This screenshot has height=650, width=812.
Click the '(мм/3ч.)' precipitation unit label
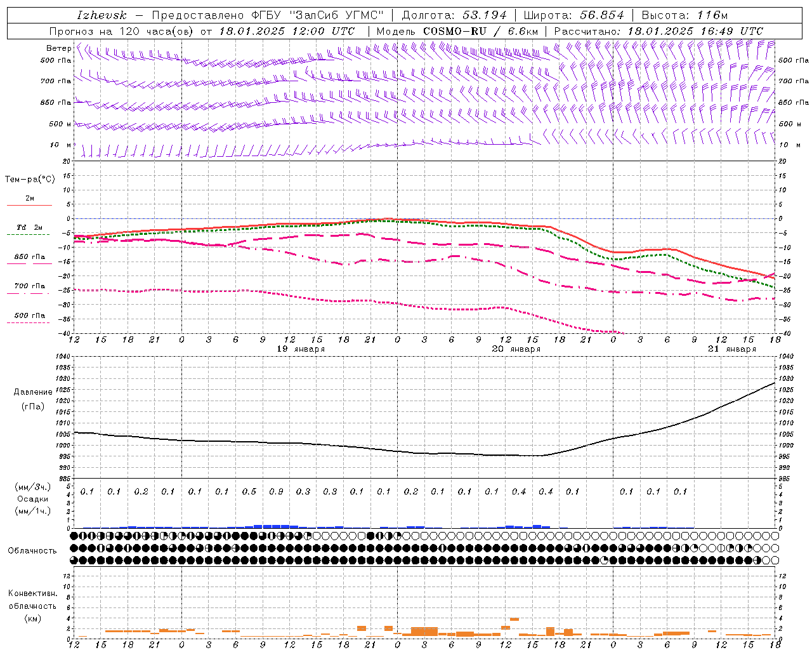(32, 487)
